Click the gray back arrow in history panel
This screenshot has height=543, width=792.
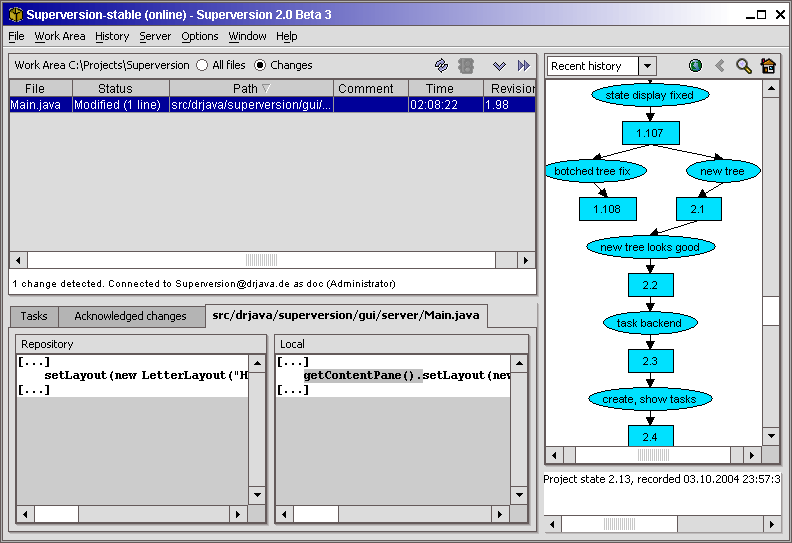click(719, 66)
